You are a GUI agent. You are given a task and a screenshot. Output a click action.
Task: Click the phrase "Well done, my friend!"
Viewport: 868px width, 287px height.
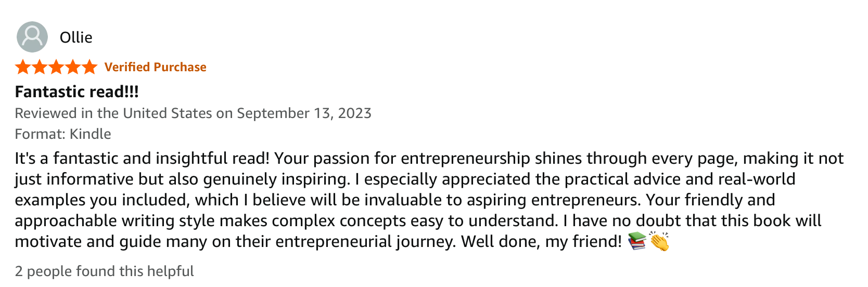coord(541,242)
